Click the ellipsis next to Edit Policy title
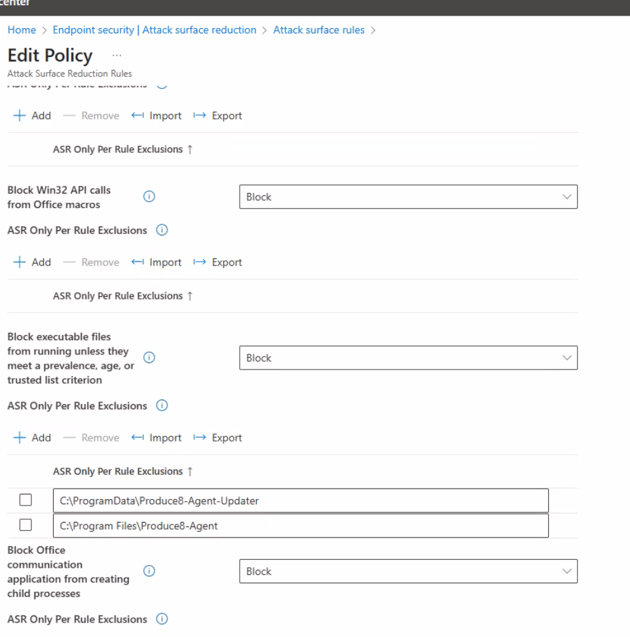 pyautogui.click(x=117, y=56)
